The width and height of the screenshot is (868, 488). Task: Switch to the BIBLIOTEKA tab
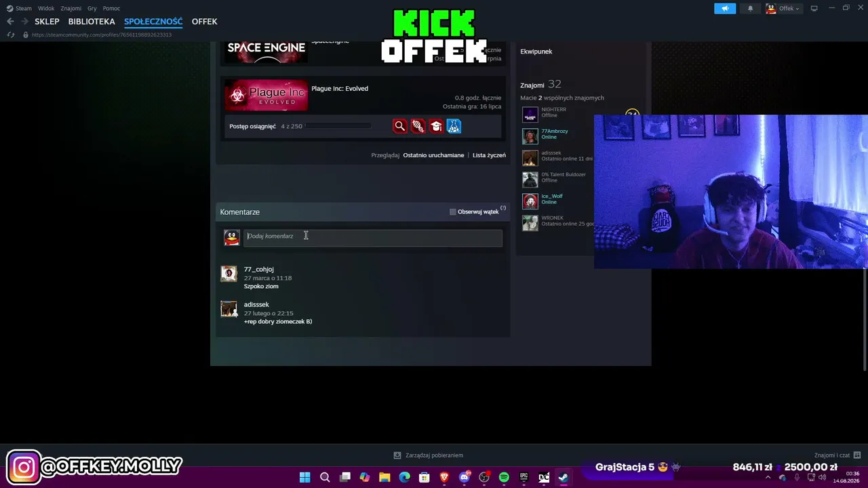click(92, 22)
